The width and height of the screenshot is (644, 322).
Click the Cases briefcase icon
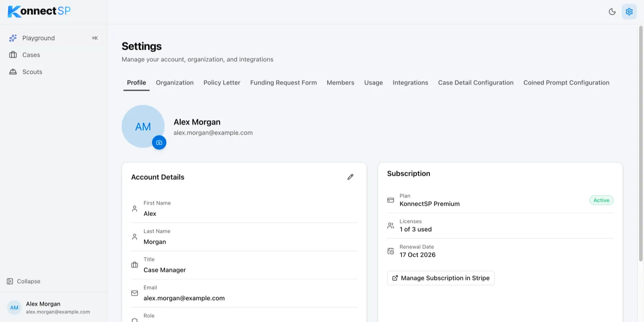13,55
